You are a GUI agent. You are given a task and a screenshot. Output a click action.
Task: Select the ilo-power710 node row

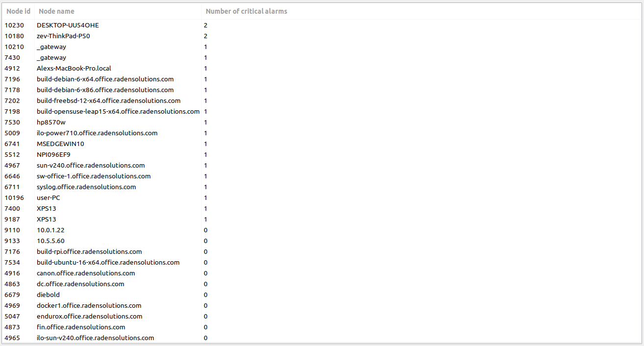click(x=97, y=133)
